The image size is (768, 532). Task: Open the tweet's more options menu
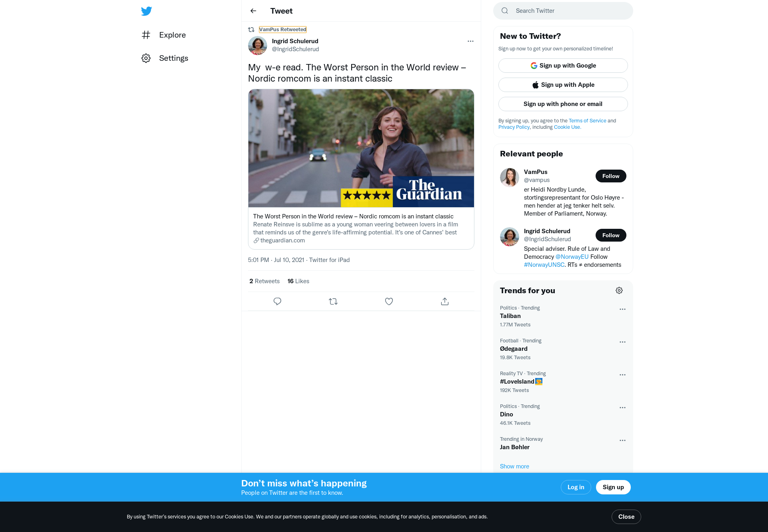click(x=470, y=41)
